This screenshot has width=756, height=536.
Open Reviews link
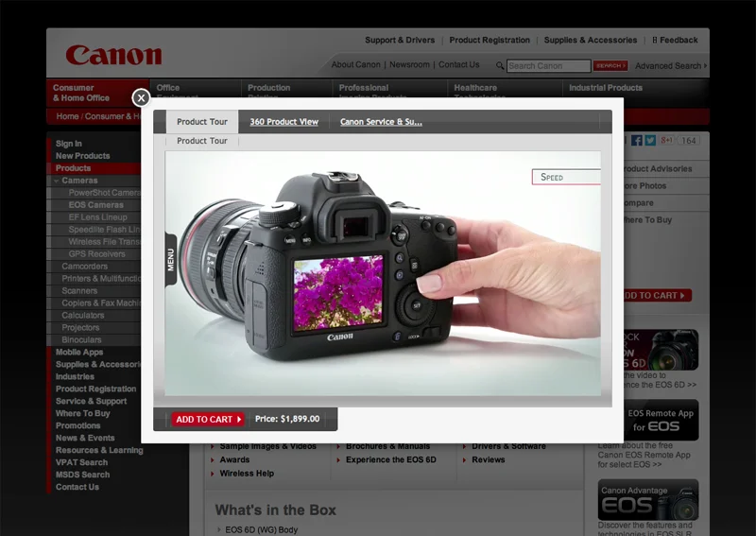click(489, 459)
